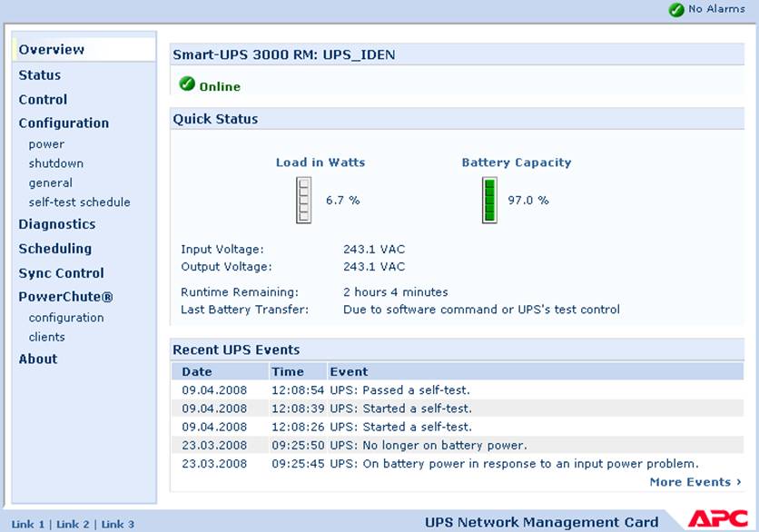This screenshot has width=759, height=532.
Task: Click the Battery Capacity green bar gauge
Action: [x=489, y=200]
